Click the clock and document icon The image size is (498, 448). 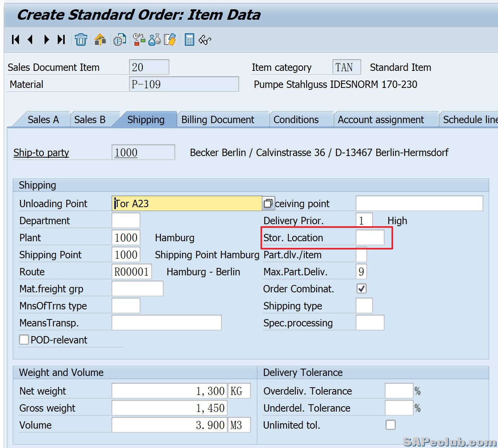pyautogui.click(x=119, y=39)
